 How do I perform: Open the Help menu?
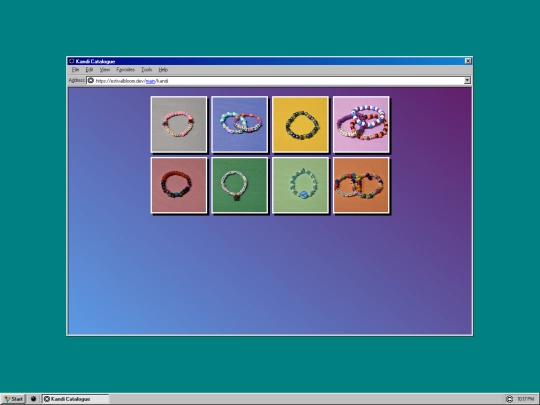coord(163,70)
